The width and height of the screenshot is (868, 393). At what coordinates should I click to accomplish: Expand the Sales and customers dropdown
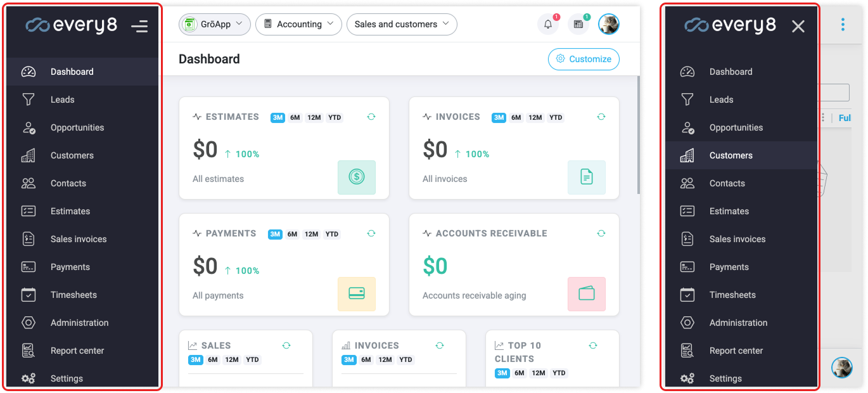tap(402, 24)
